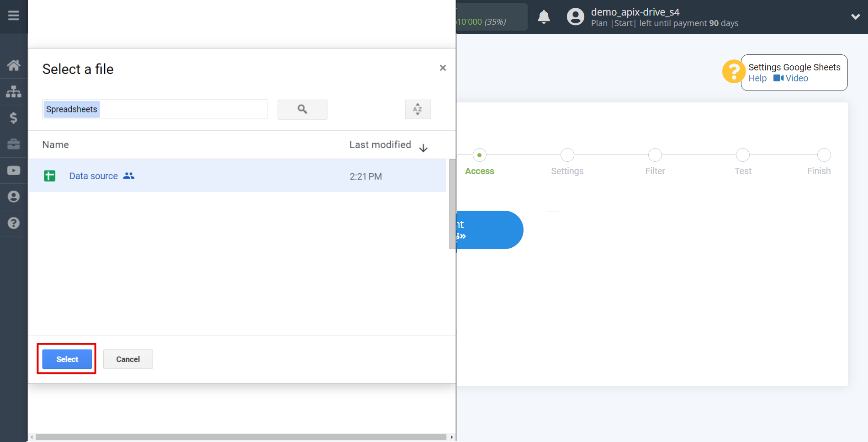The image size is (868, 442).
Task: Sort by Last modified arrow
Action: 423,148
